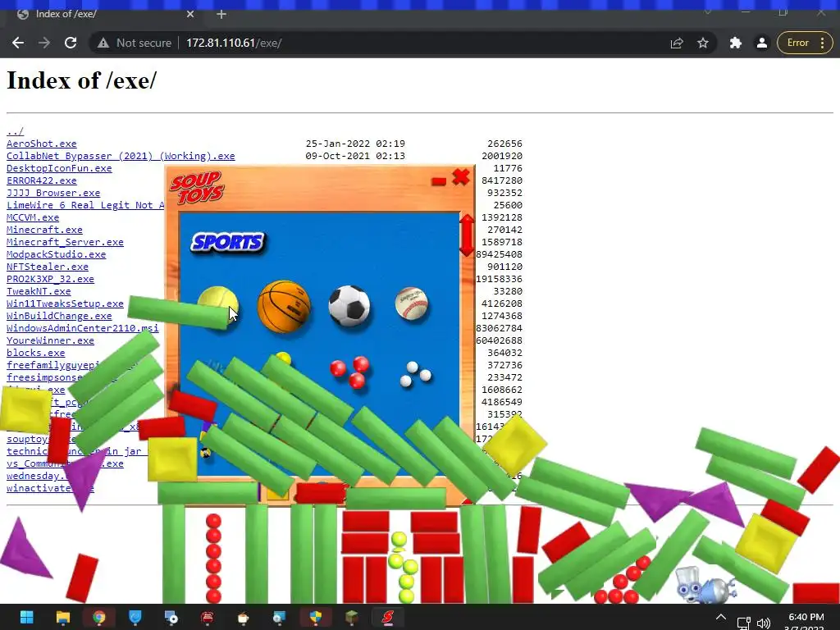Close Soup Toys with the red X
This screenshot has width=840, height=630.
click(x=461, y=177)
